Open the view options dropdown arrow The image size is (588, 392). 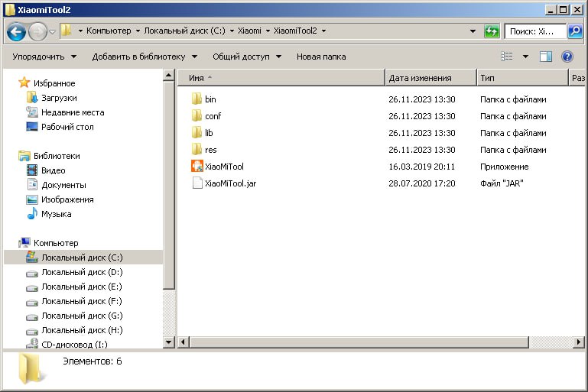525,57
